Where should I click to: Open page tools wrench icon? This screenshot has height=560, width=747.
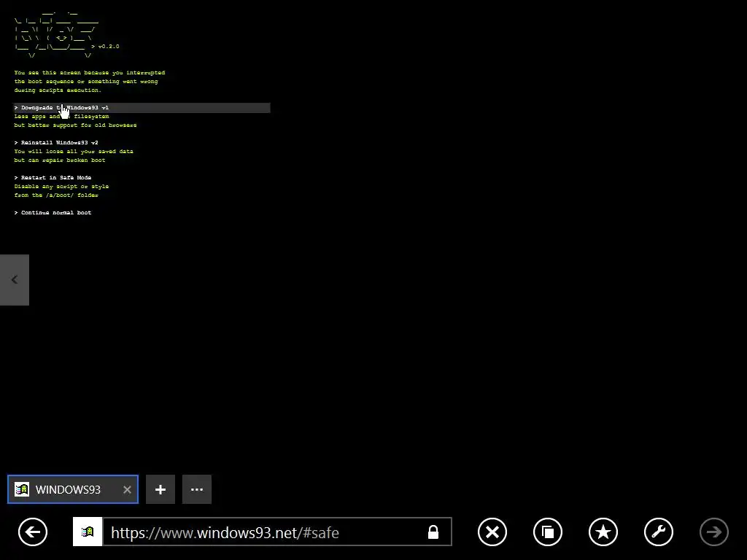coord(659,532)
